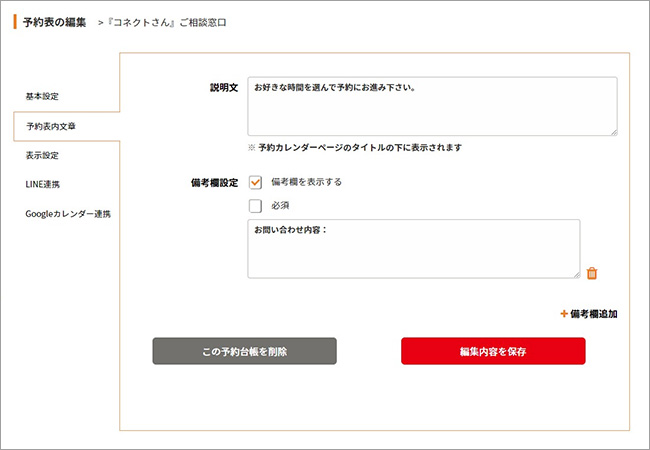Focus the お問い合わせ内容 remarks text area
This screenshot has width=650, height=450.
[x=413, y=249]
